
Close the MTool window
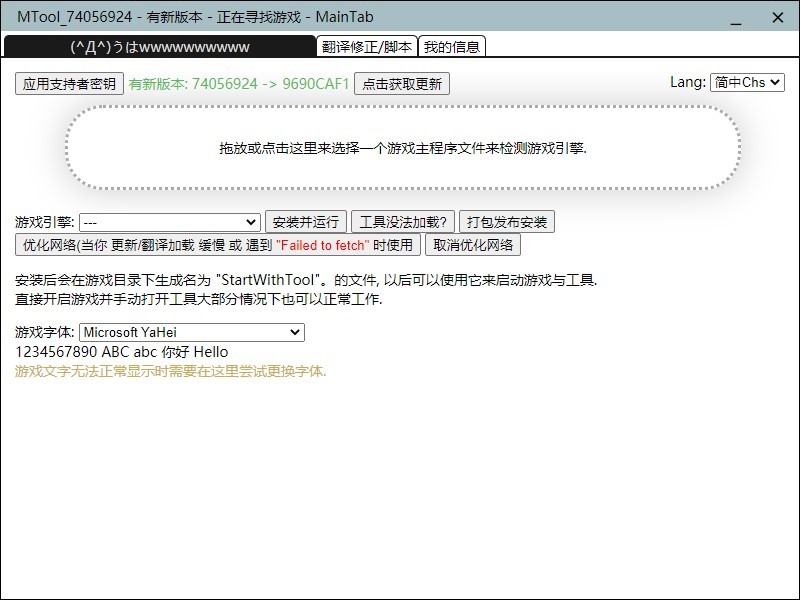(x=778, y=16)
